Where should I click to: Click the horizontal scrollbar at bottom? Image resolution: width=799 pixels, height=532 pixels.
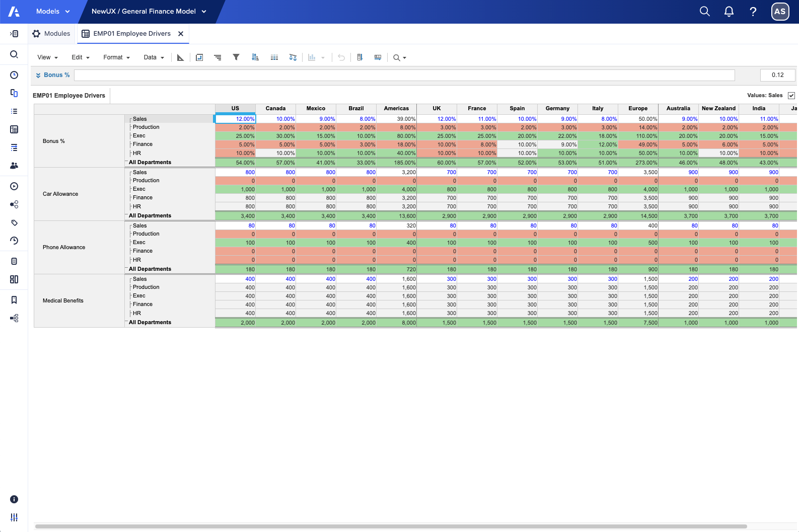[391, 526]
